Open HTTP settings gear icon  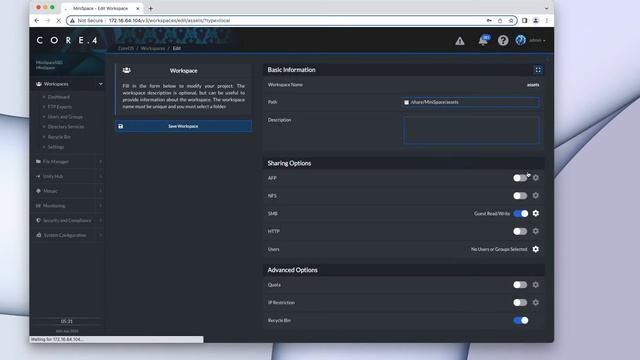[536, 231]
